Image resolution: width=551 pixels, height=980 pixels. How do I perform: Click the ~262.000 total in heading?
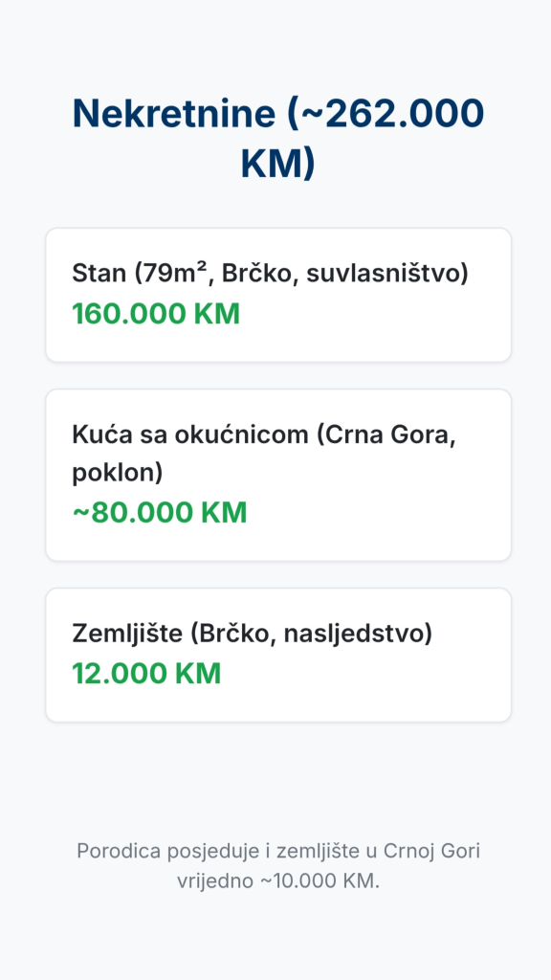coord(386,114)
